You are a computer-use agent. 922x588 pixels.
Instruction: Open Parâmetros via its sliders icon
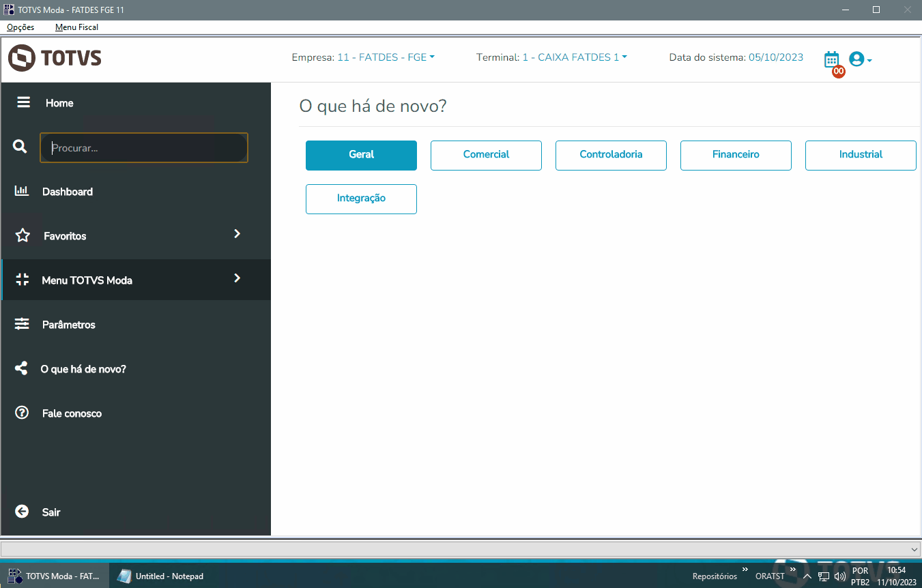pos(22,324)
